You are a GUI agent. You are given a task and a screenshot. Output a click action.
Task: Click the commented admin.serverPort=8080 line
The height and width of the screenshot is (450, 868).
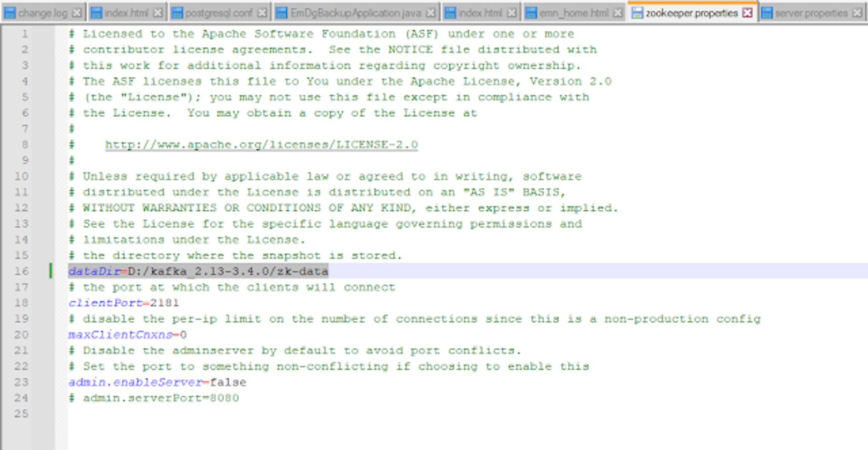point(154,398)
